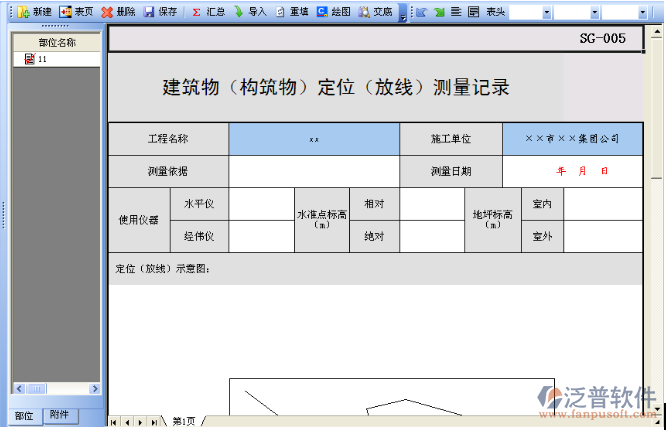The height and width of the screenshot is (430, 667).
Task: Click the left panel horizontal scrollbar right arrow
Action: coord(95,389)
